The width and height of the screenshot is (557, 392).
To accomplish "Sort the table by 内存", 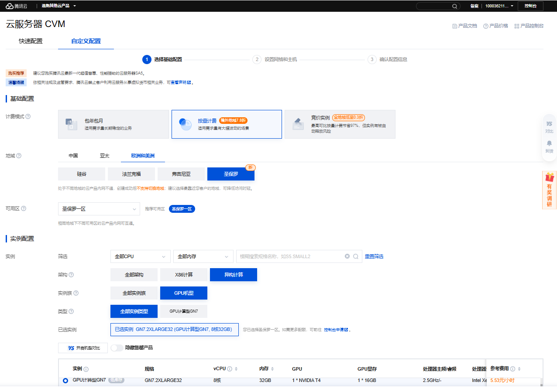I will pyautogui.click(x=273, y=369).
